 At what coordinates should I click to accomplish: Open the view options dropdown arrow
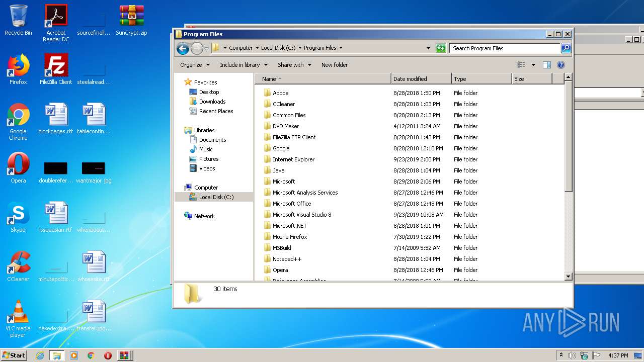point(533,65)
